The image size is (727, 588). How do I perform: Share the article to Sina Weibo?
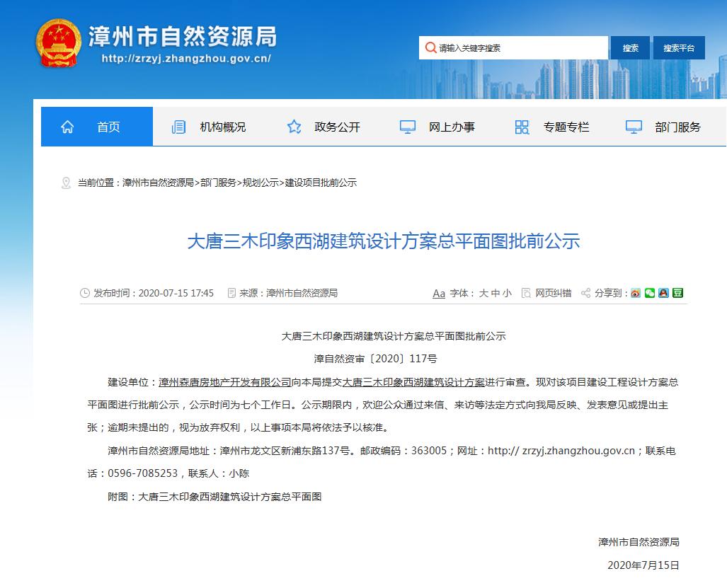coord(636,292)
